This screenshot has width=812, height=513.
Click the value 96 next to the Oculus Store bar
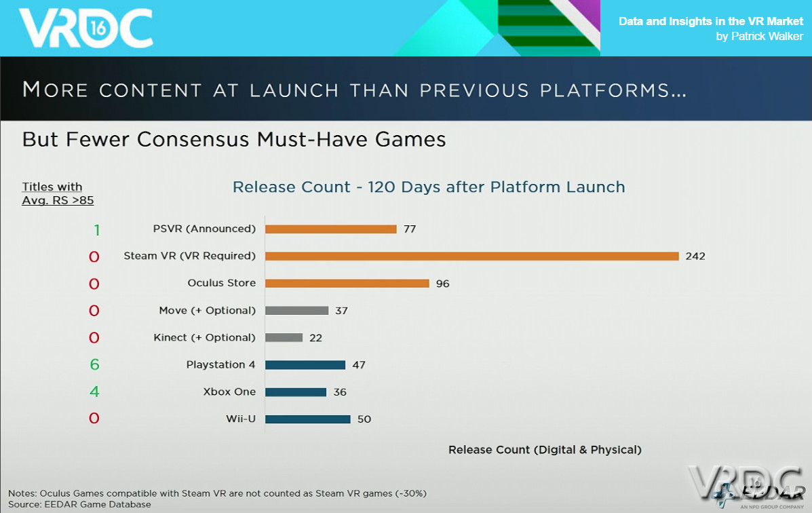pyautogui.click(x=443, y=284)
